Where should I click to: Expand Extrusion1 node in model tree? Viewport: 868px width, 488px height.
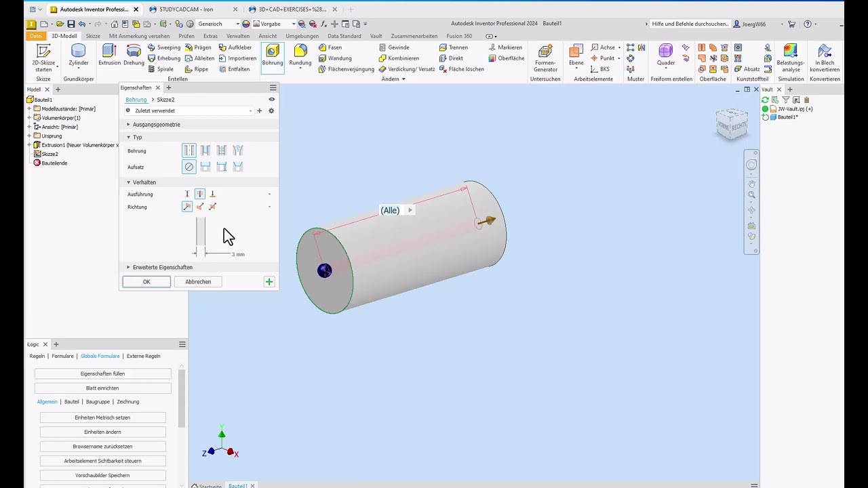pyautogui.click(x=29, y=145)
